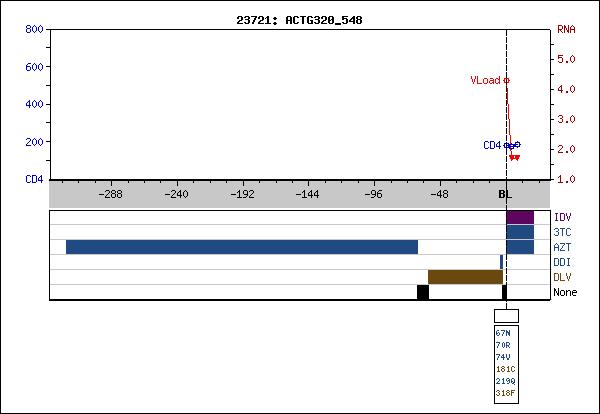600x414 pixels.
Task: Click the first black None square
Action: (x=423, y=292)
